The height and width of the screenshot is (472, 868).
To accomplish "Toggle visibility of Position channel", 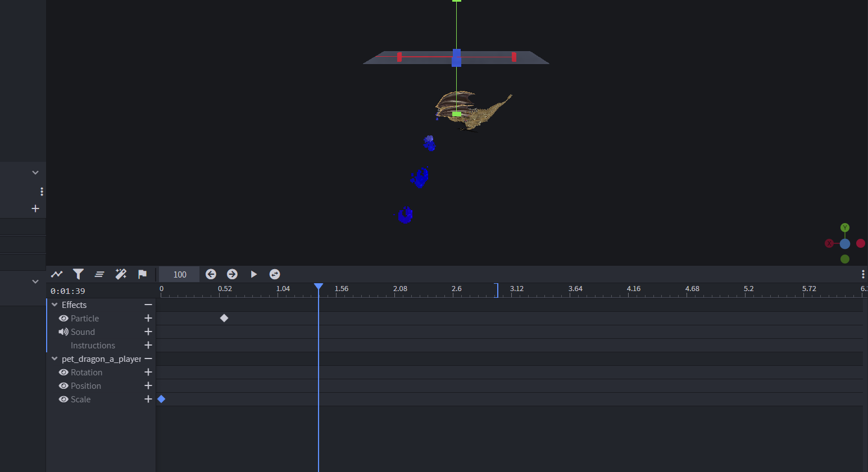I will 63,386.
